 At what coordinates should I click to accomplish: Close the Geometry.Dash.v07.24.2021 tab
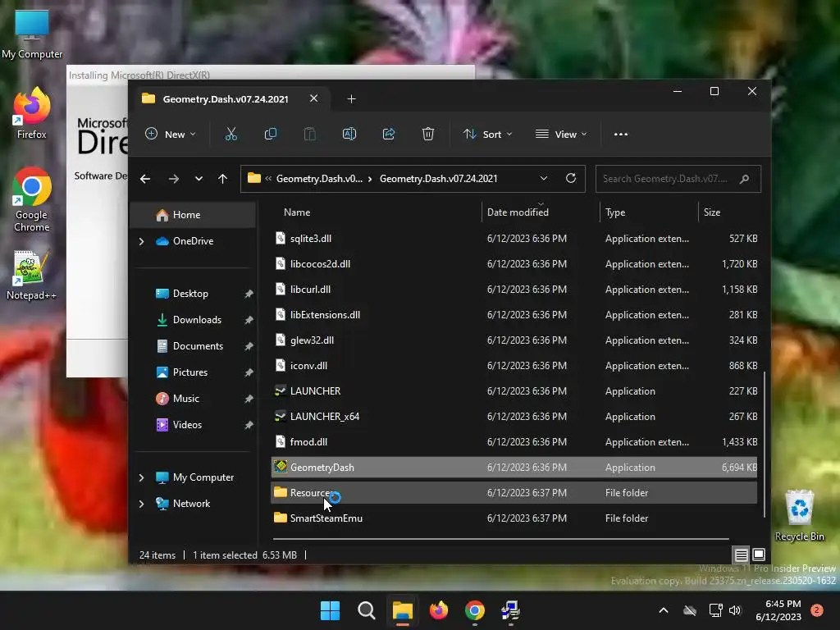(x=314, y=98)
